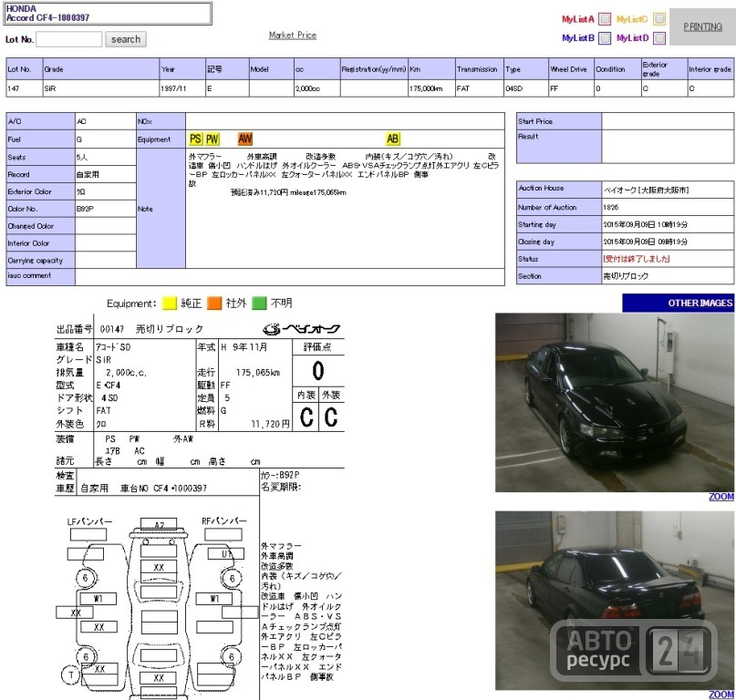Image resolution: width=736 pixels, height=700 pixels.
Task: Select the transmission cell FAT
Action: pyautogui.click(x=479, y=88)
